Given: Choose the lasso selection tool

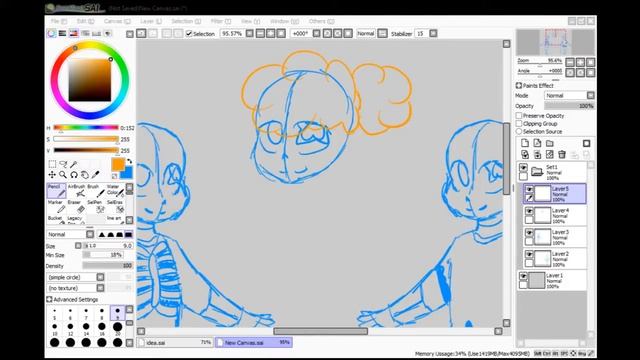Looking at the screenshot, I should point(63,164).
